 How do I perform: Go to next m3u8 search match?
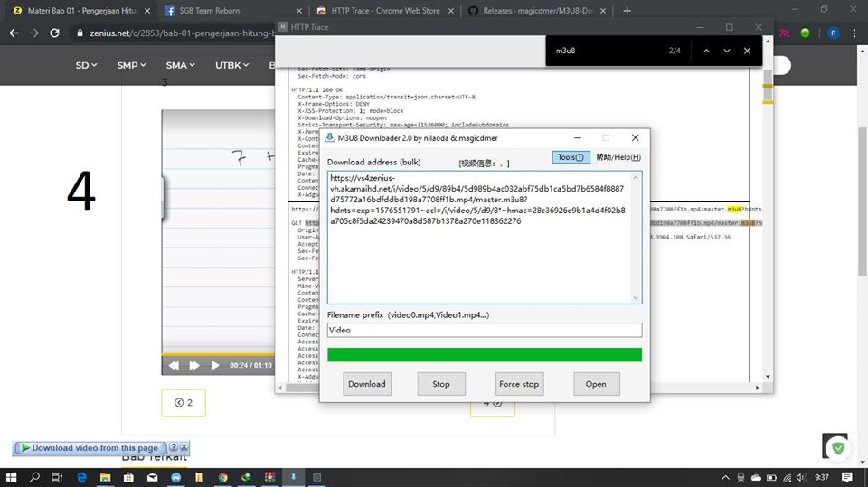727,51
